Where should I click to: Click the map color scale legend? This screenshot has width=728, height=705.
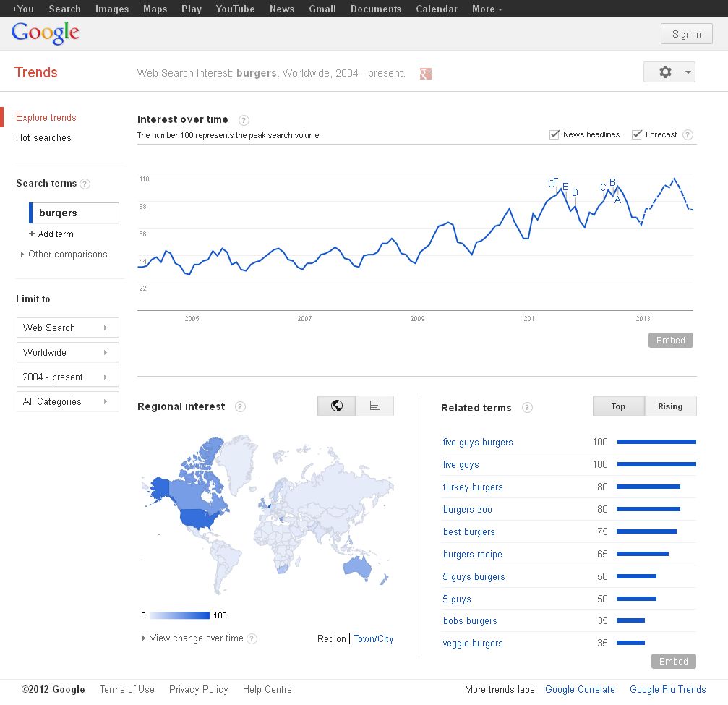pyautogui.click(x=180, y=615)
